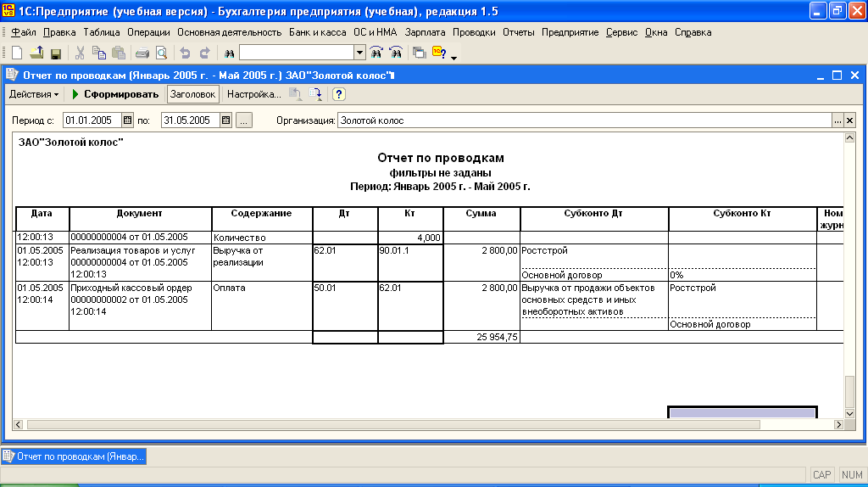868x487 pixels.
Task: Click the Copy icon in the toolbar
Action: pyautogui.click(x=99, y=53)
